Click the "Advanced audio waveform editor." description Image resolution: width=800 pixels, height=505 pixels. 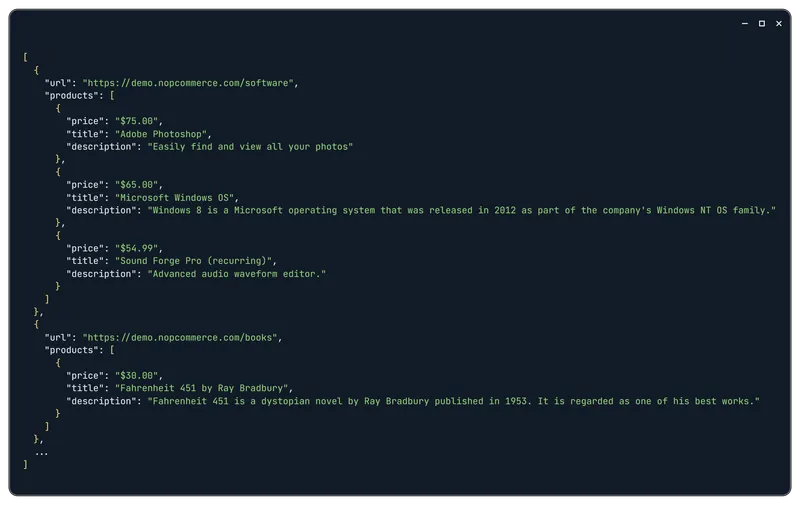237,273
